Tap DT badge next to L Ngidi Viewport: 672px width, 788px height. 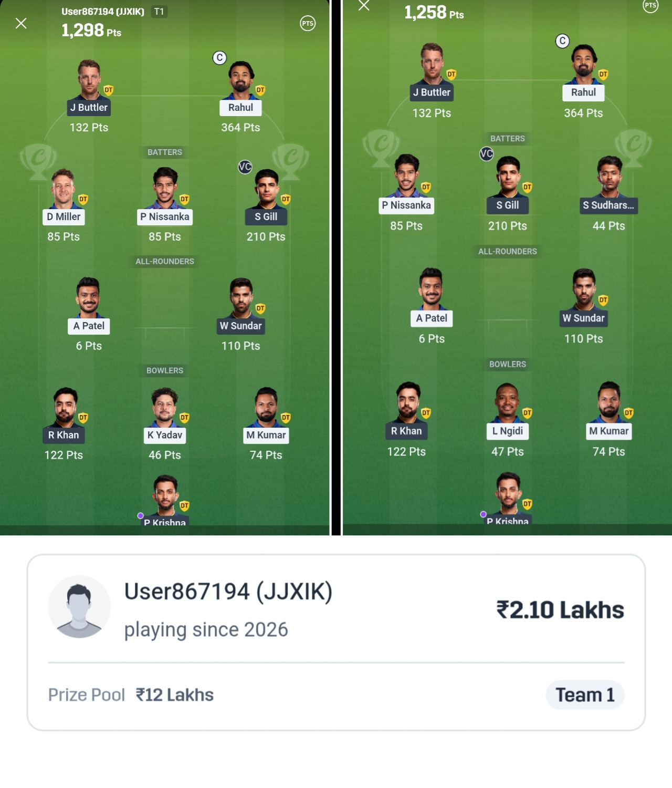tap(527, 413)
